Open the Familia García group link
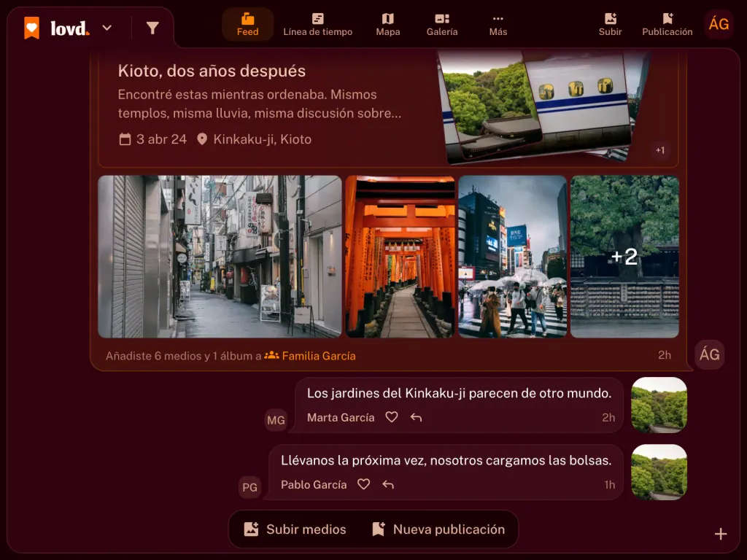 pos(319,356)
